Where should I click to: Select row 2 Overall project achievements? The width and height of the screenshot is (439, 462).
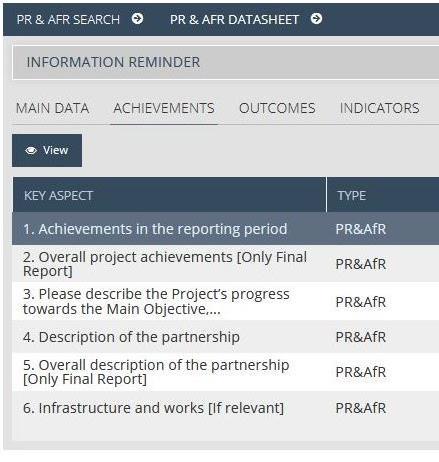pos(226,264)
